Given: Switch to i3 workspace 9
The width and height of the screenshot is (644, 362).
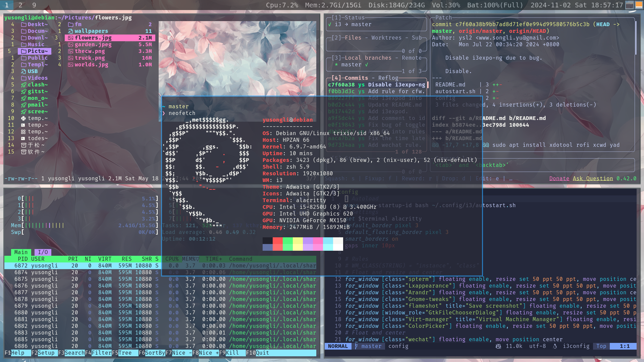Looking at the screenshot, I should click(34, 5).
